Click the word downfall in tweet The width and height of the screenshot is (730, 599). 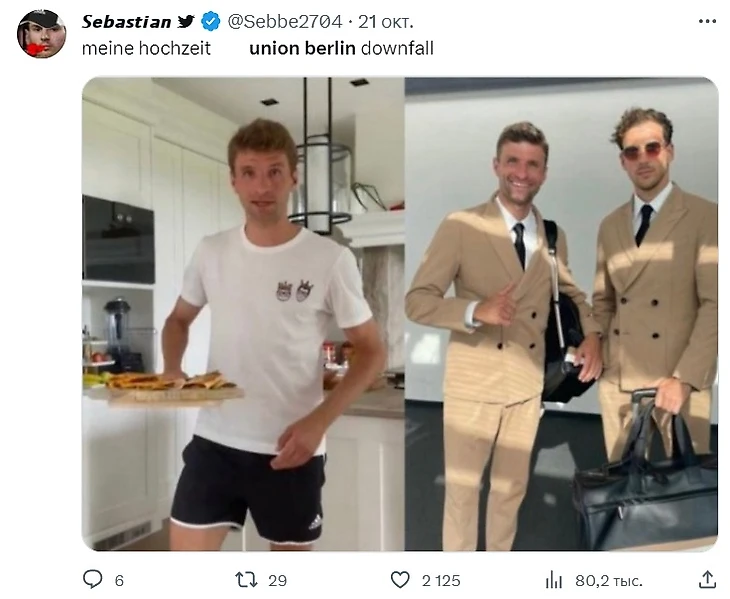pyautogui.click(x=397, y=47)
